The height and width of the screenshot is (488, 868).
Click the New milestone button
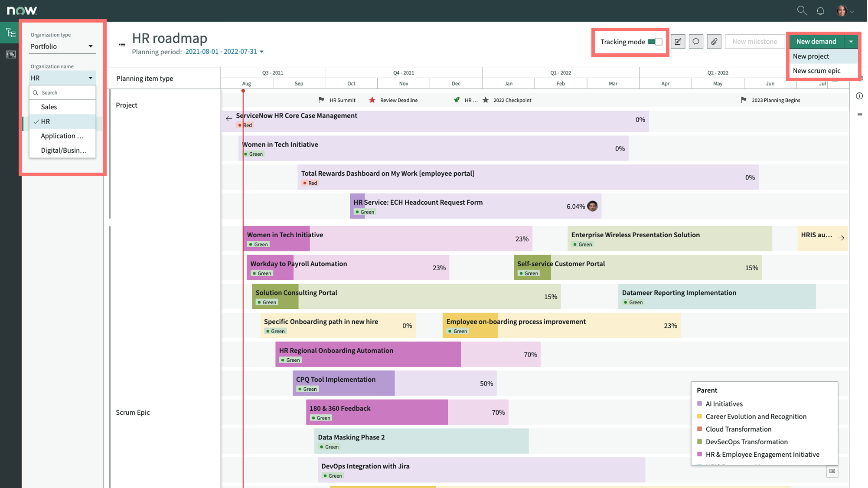click(x=755, y=42)
